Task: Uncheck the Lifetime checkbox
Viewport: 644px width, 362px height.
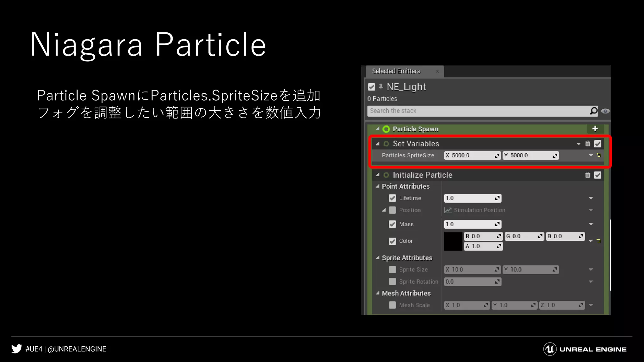Action: (x=392, y=198)
